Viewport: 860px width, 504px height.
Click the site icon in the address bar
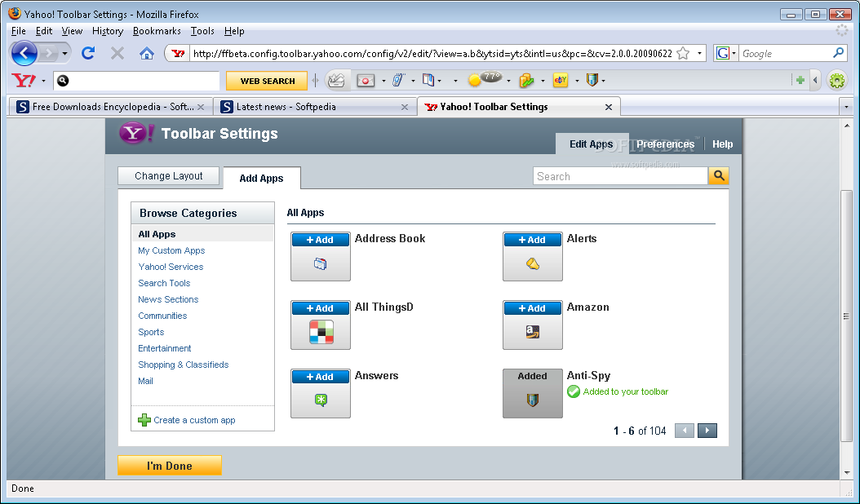click(178, 53)
